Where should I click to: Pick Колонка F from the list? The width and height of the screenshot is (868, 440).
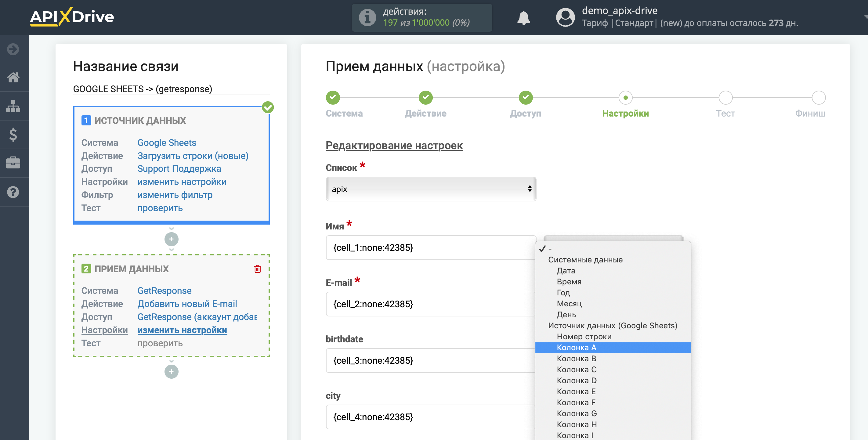click(x=613, y=402)
